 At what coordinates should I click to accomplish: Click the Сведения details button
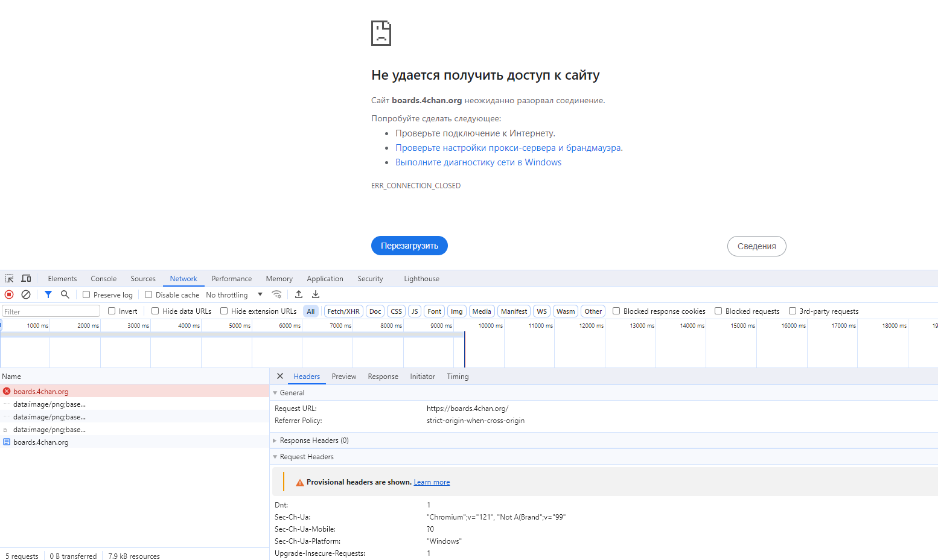[757, 246]
